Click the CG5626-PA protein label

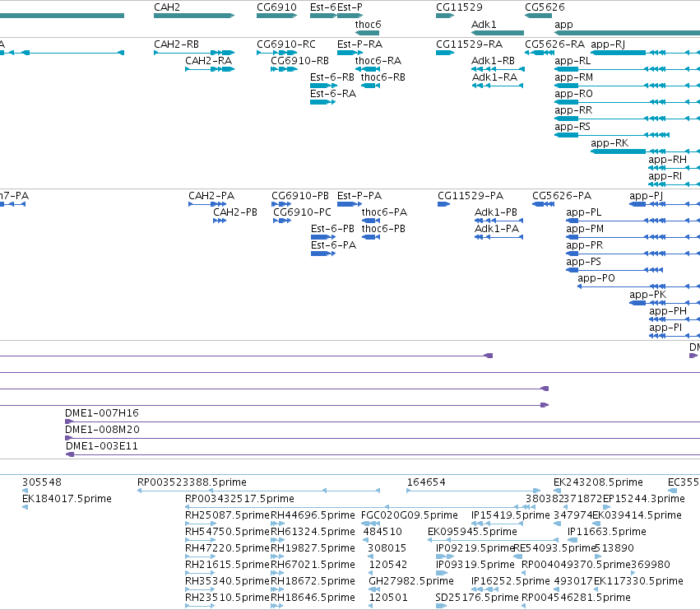(562, 196)
